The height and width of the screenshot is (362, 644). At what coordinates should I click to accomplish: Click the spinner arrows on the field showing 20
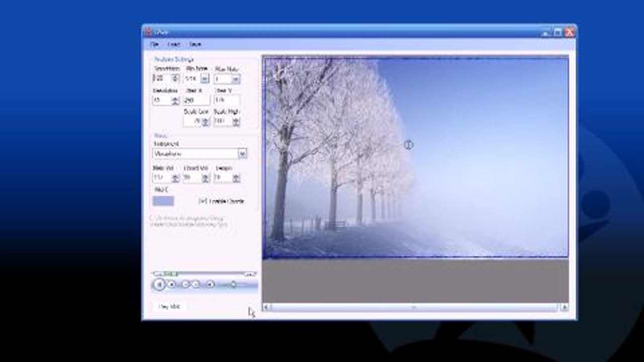[175, 78]
